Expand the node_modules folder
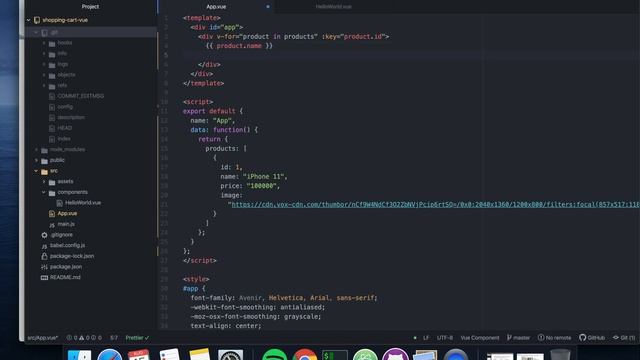640x360 pixels. 36,150
